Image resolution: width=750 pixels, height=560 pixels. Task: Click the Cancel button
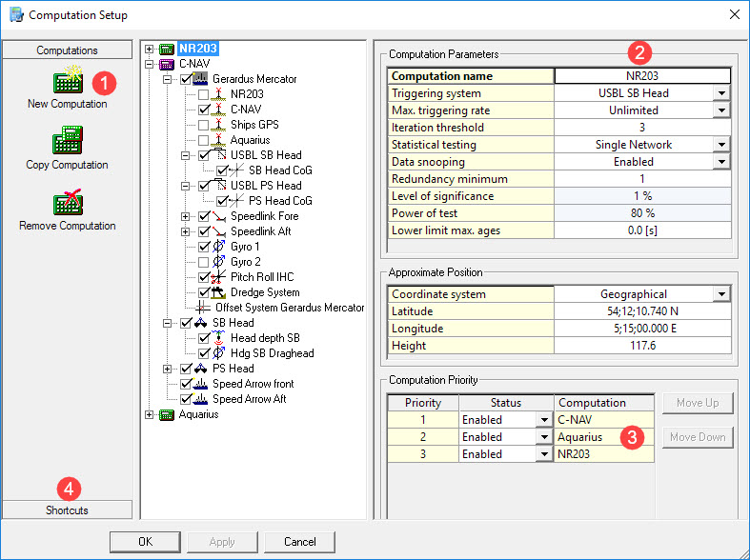tap(299, 542)
